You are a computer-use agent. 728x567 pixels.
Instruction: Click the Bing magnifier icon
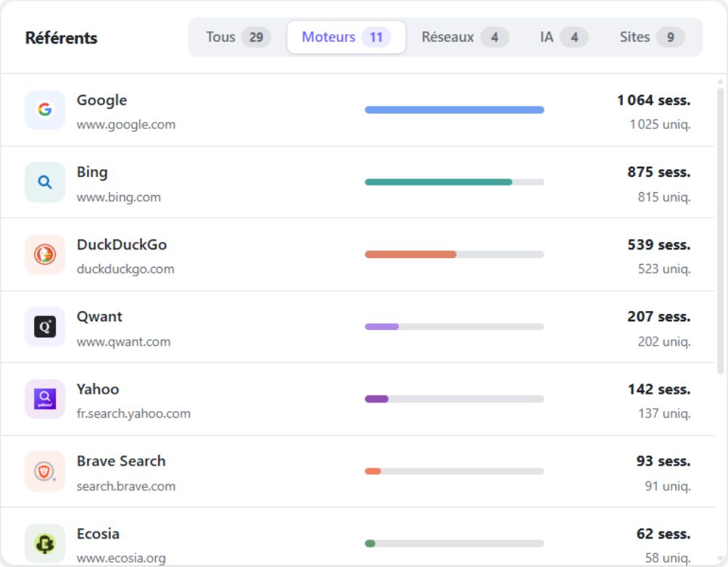point(45,182)
